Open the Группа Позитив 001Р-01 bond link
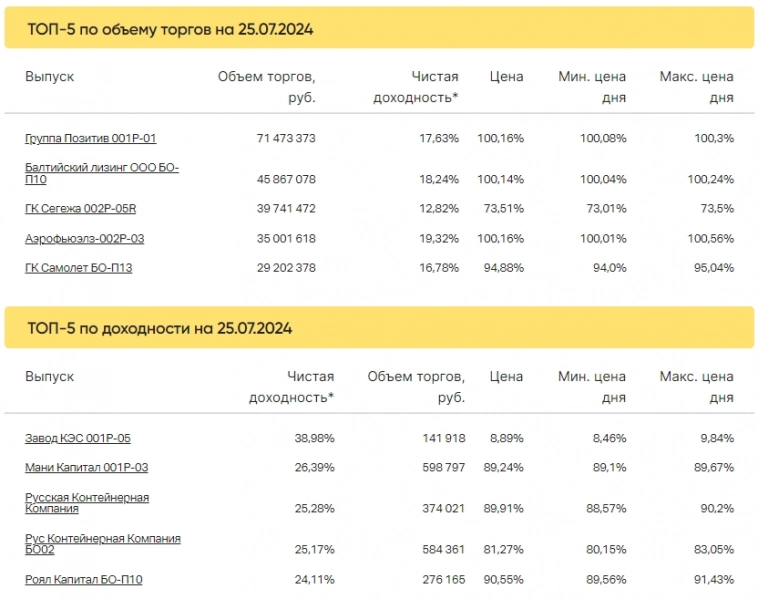 pyautogui.click(x=90, y=138)
